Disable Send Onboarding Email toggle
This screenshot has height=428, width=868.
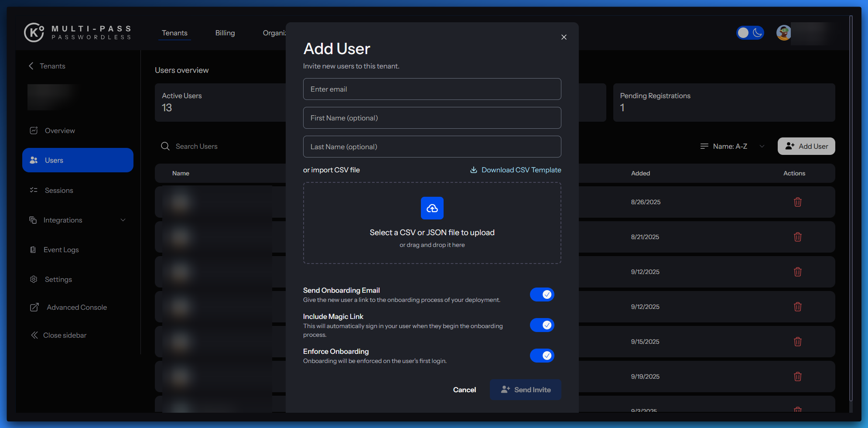pyautogui.click(x=542, y=294)
